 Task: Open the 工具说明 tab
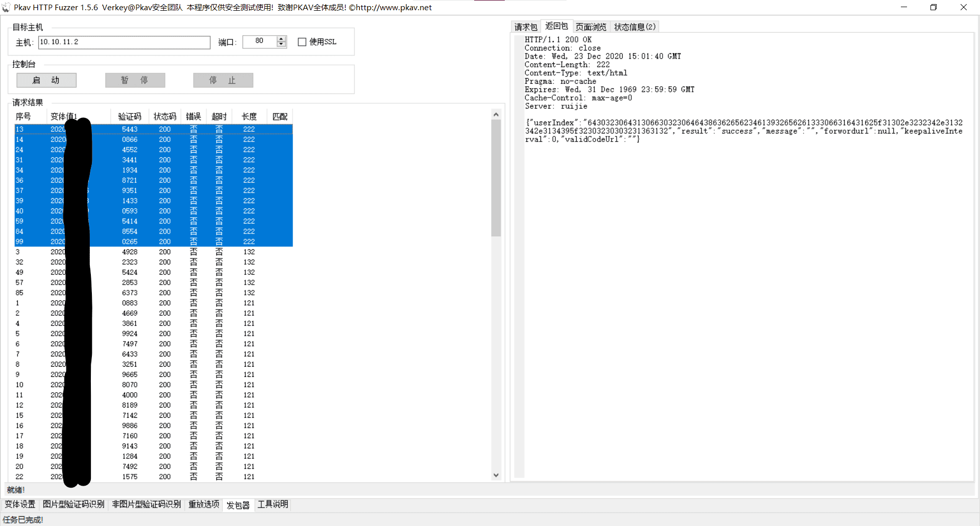(273, 505)
